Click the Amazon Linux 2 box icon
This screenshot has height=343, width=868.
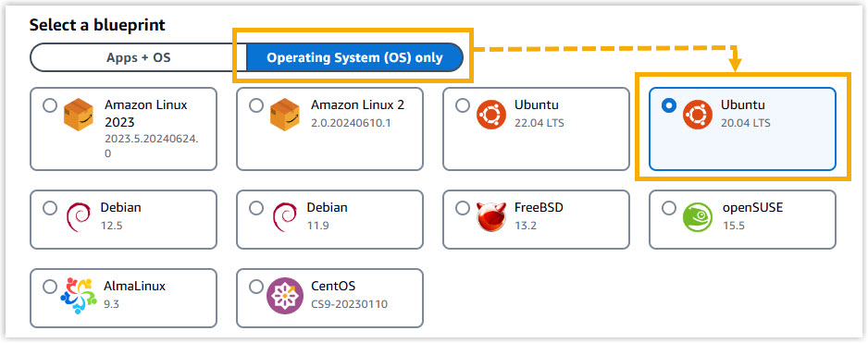click(x=284, y=116)
